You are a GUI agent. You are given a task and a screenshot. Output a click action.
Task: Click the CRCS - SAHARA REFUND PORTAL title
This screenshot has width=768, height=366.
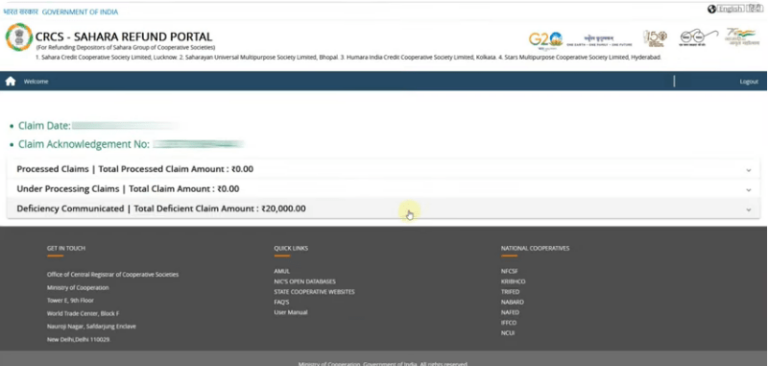[x=123, y=37]
